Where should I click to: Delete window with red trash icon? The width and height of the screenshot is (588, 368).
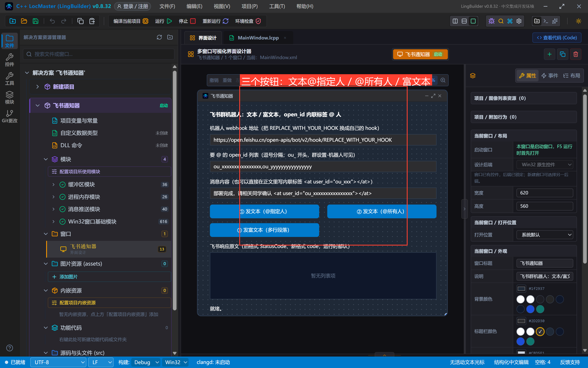(x=576, y=54)
